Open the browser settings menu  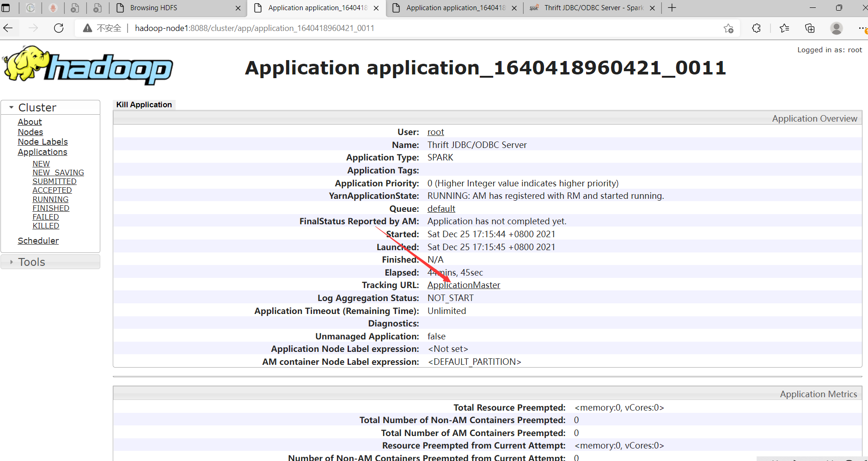pyautogui.click(x=862, y=28)
